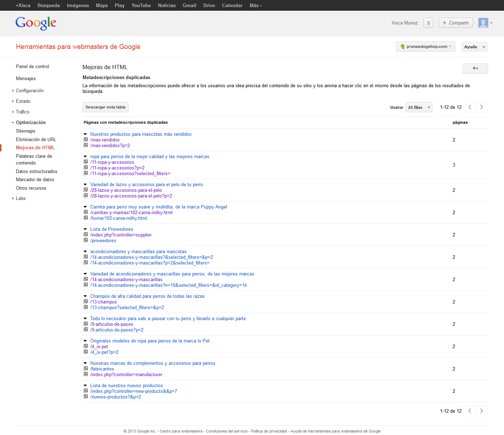
Task: Open external icon for /14-acondicionadores-y-mascarillas
Action: (86, 279)
